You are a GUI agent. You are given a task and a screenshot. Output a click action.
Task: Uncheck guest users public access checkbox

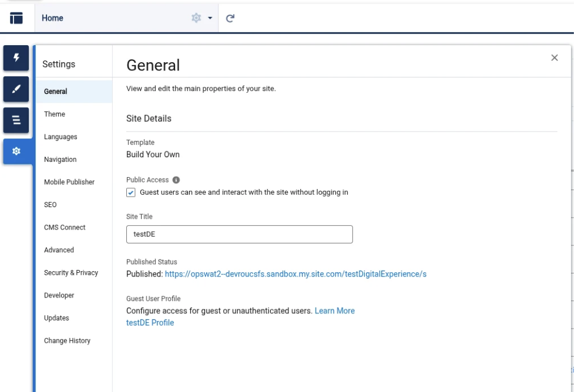pos(131,192)
